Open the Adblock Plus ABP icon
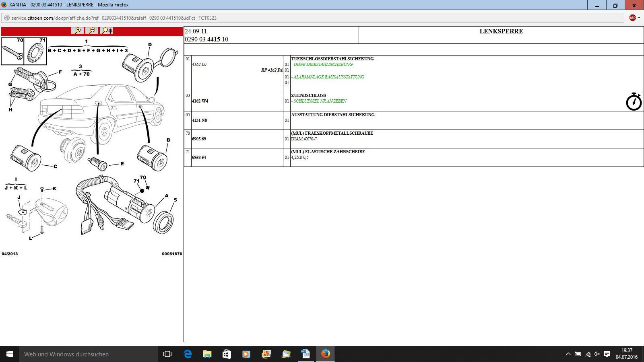Image resolution: width=644 pixels, height=362 pixels. [x=632, y=18]
